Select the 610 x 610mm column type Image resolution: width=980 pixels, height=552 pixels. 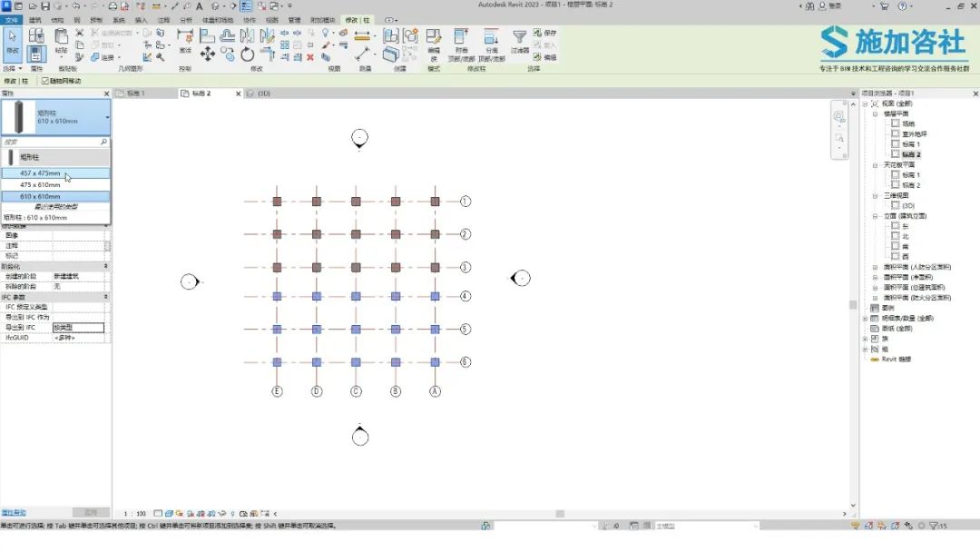(55, 196)
